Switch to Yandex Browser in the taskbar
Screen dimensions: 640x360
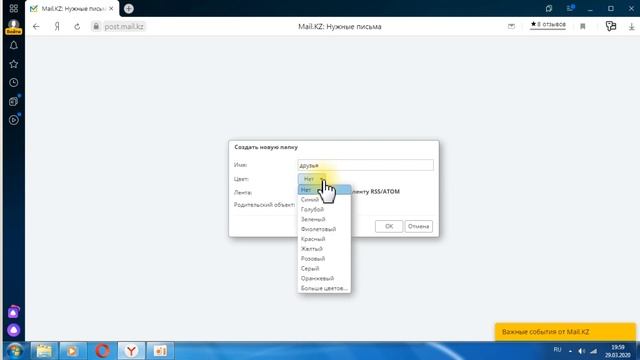(131, 351)
